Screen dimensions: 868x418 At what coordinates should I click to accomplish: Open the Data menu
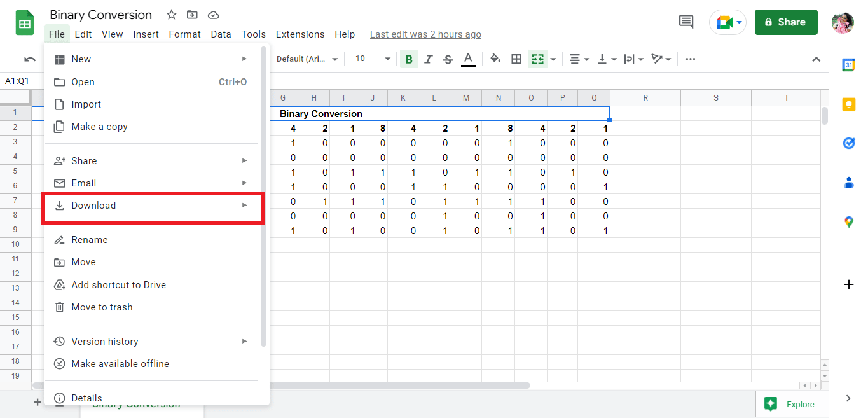221,34
